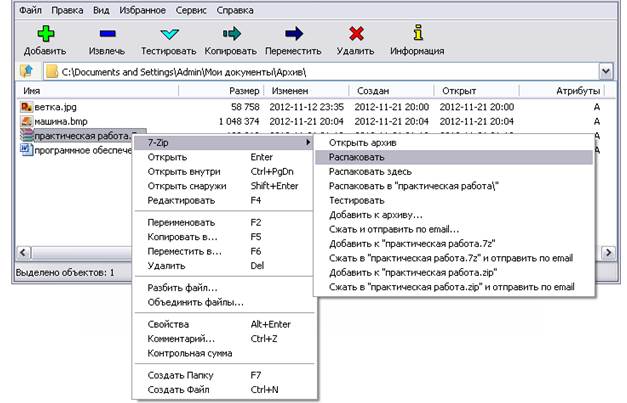Select the ветка.jpg file name

(x=56, y=107)
